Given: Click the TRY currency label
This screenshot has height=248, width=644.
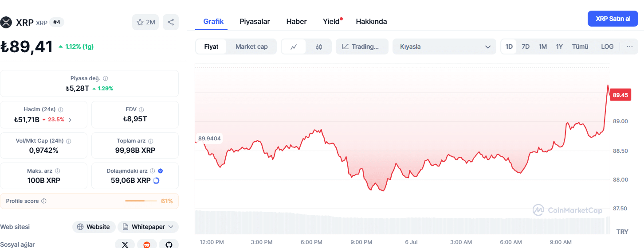Looking at the screenshot, I should click(x=622, y=232).
